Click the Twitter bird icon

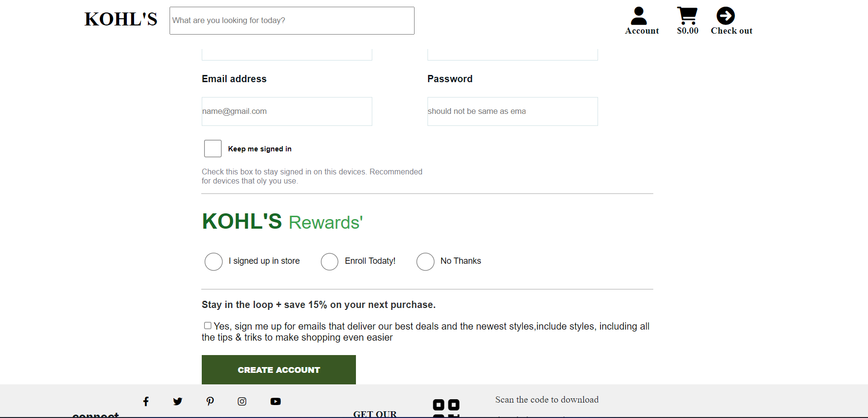177,401
